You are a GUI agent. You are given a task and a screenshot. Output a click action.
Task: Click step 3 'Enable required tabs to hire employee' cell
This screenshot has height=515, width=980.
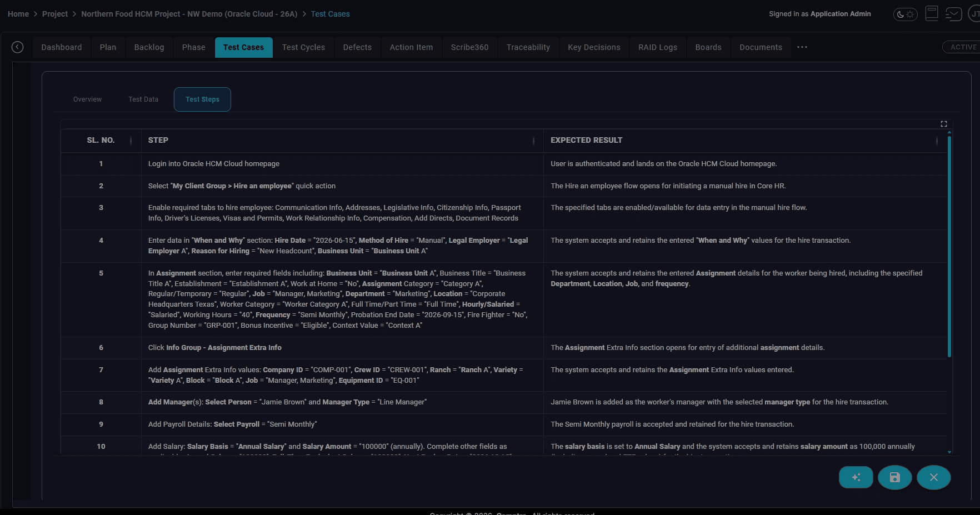[x=342, y=213]
